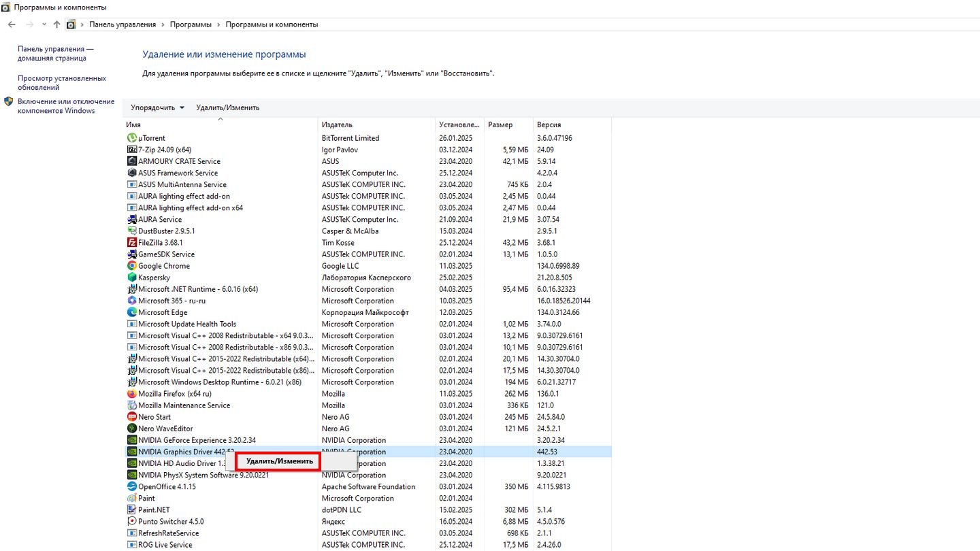
Task: Go up one level with the up arrow
Action: [x=56, y=24]
